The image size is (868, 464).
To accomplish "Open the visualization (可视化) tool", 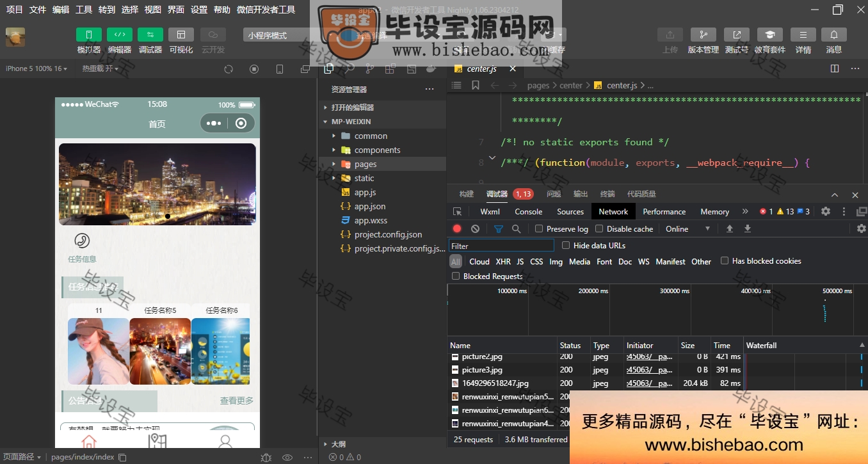I will pyautogui.click(x=181, y=35).
